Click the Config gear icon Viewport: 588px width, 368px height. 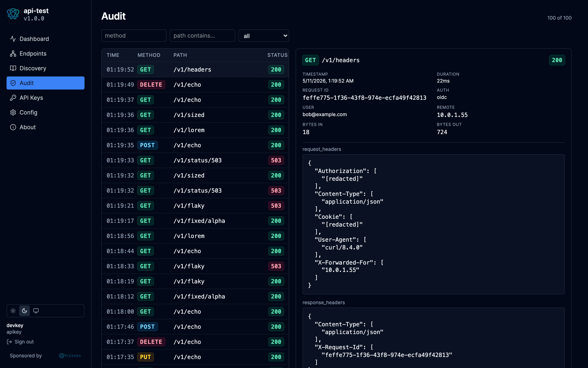coord(13,112)
